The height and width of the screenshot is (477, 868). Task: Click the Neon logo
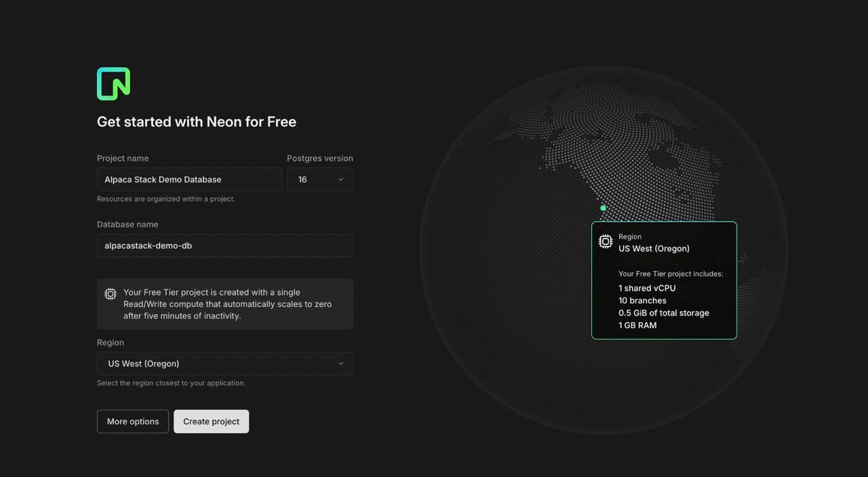[x=113, y=84]
